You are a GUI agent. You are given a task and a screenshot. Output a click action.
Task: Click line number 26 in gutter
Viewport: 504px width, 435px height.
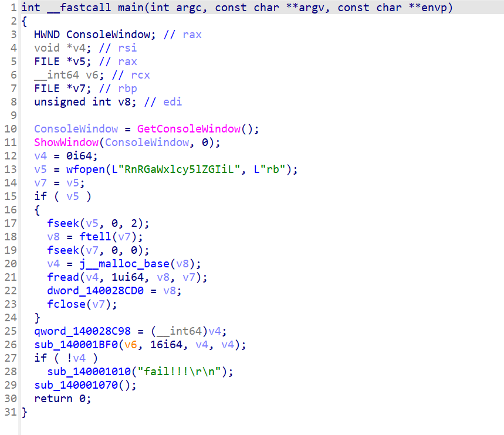click(x=11, y=345)
